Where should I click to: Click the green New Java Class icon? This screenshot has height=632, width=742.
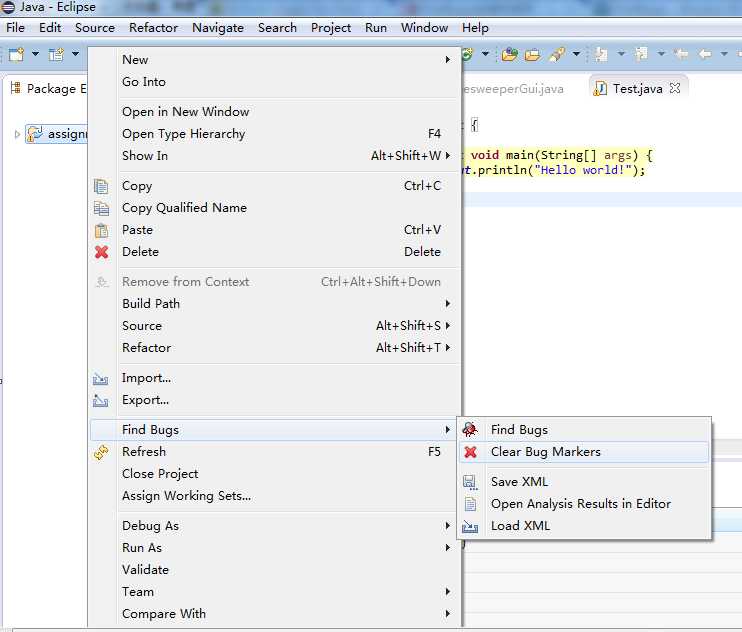point(467,54)
